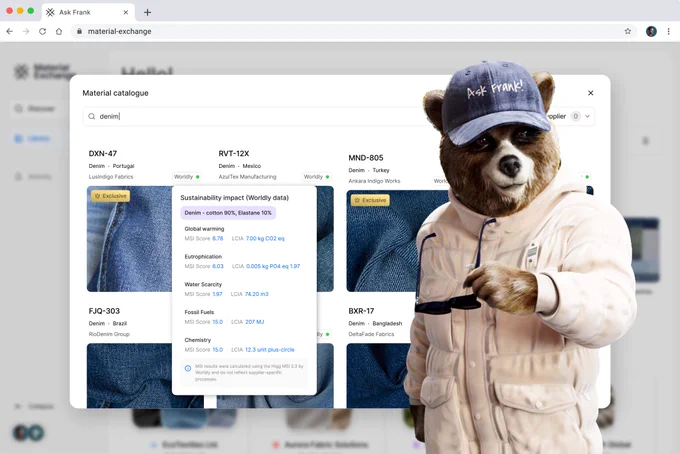Click the user avatars in sidebar
680x454 pixels.
(29, 432)
